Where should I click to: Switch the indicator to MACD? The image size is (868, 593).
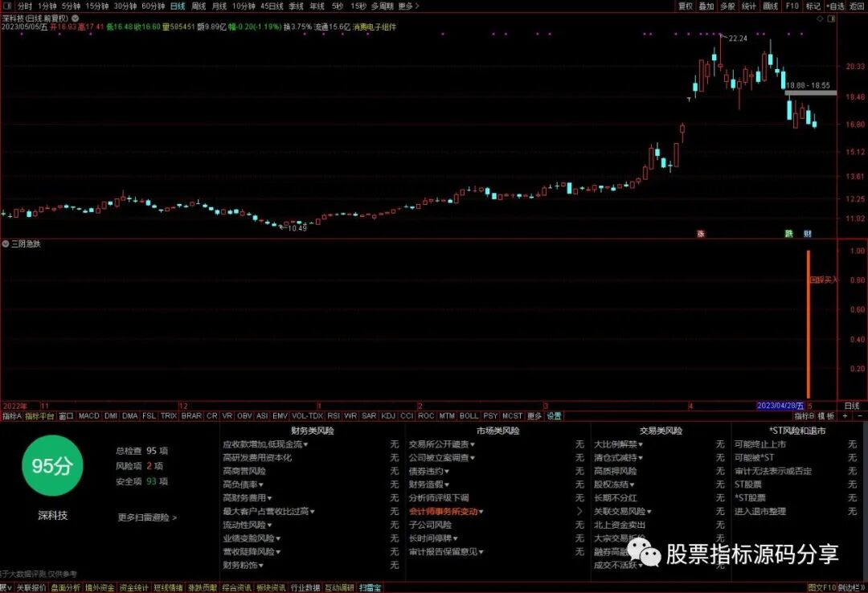(88, 415)
